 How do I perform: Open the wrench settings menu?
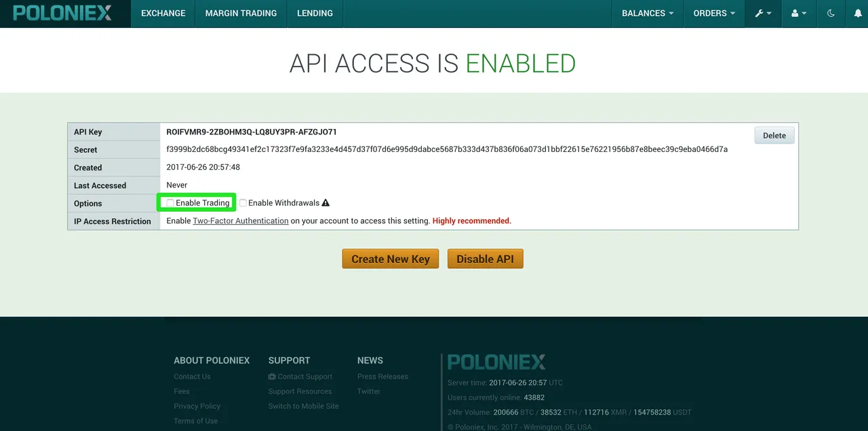pyautogui.click(x=763, y=14)
